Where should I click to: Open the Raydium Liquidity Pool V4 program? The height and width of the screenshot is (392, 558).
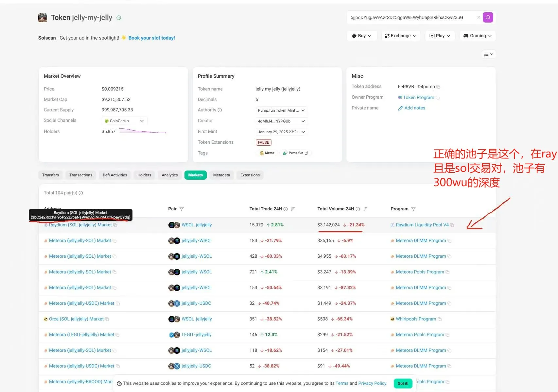[x=422, y=225]
